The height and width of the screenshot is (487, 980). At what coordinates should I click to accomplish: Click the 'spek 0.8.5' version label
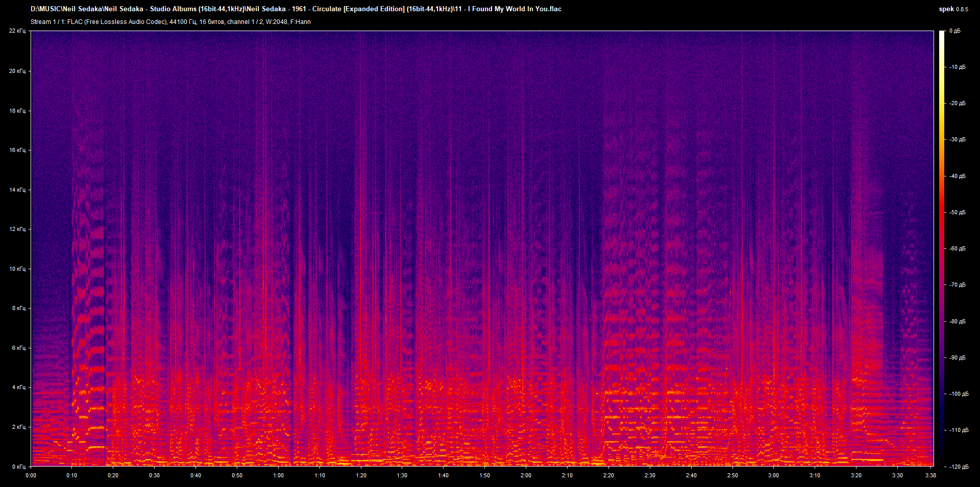click(953, 9)
